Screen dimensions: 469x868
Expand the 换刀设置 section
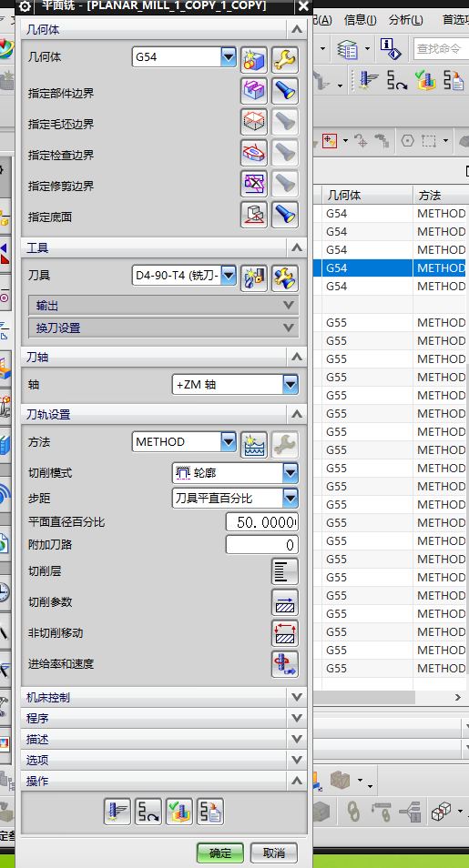pyautogui.click(x=164, y=328)
